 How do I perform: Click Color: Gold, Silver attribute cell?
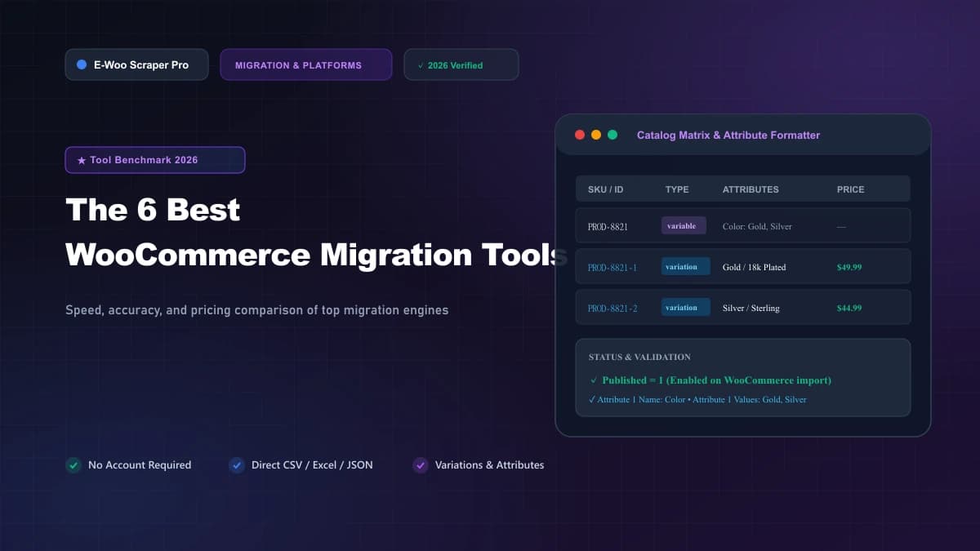point(757,226)
